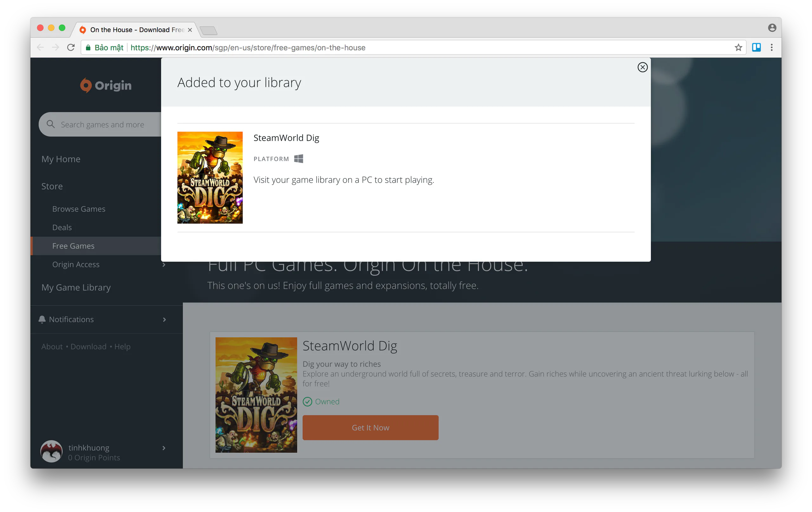The height and width of the screenshot is (512, 812).
Task: Click the About link
Action: click(52, 347)
